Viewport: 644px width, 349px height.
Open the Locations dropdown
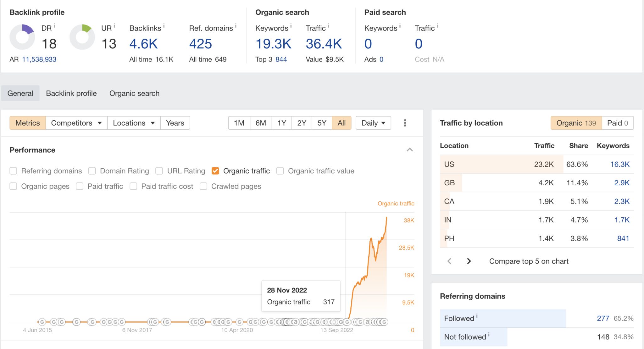coord(134,123)
